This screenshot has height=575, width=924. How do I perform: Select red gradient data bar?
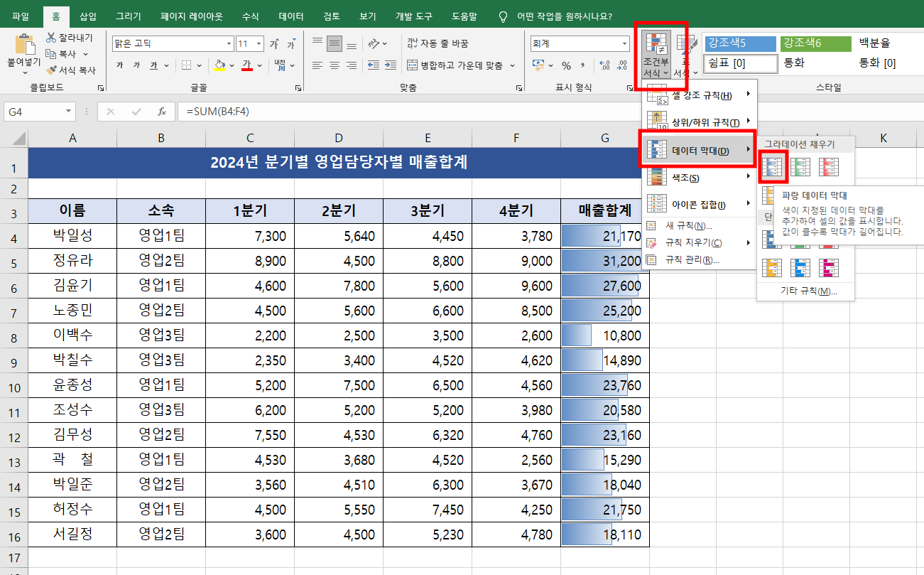point(829,167)
